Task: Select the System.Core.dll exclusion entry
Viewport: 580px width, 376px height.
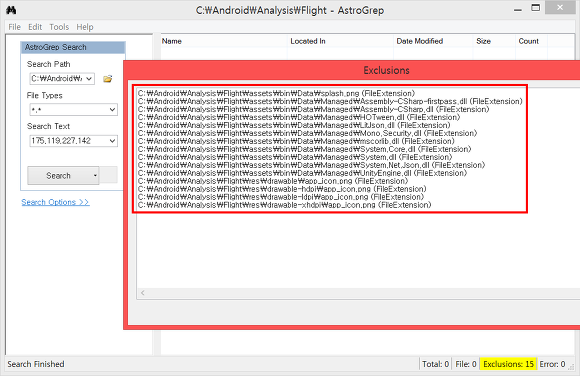Action: click(304, 149)
